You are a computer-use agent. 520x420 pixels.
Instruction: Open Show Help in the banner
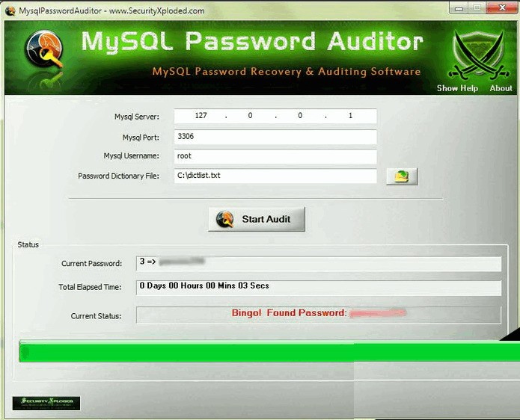[x=457, y=88]
